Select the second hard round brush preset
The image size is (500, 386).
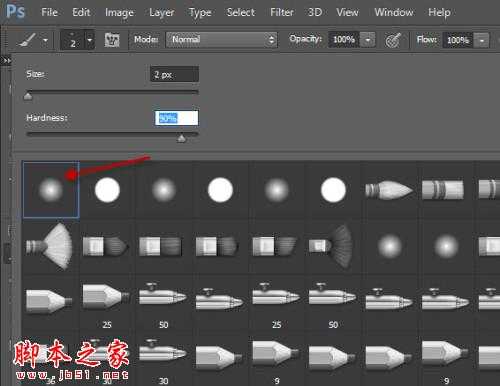click(x=220, y=190)
